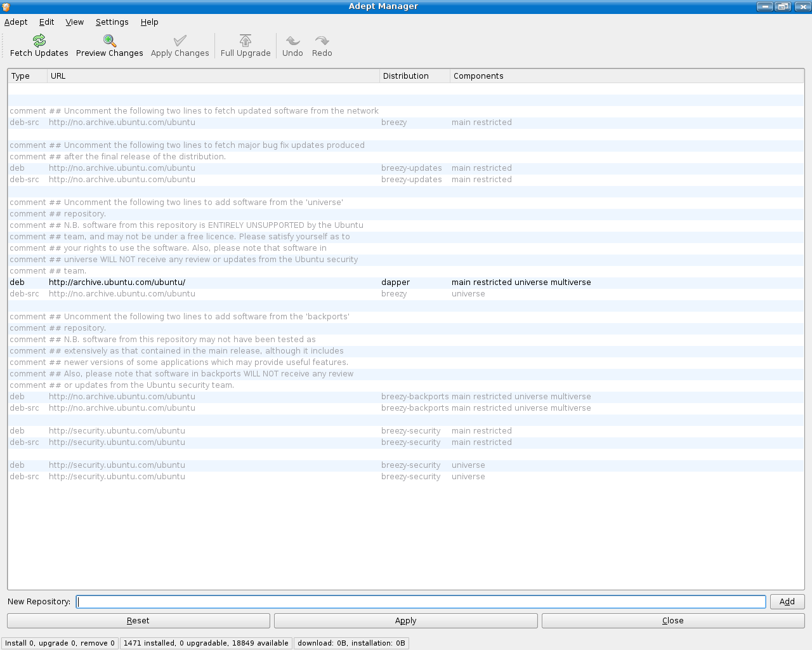Click comment about adding software from 'backports'
The width and height of the screenshot is (812, 650).
pyautogui.click(x=199, y=317)
